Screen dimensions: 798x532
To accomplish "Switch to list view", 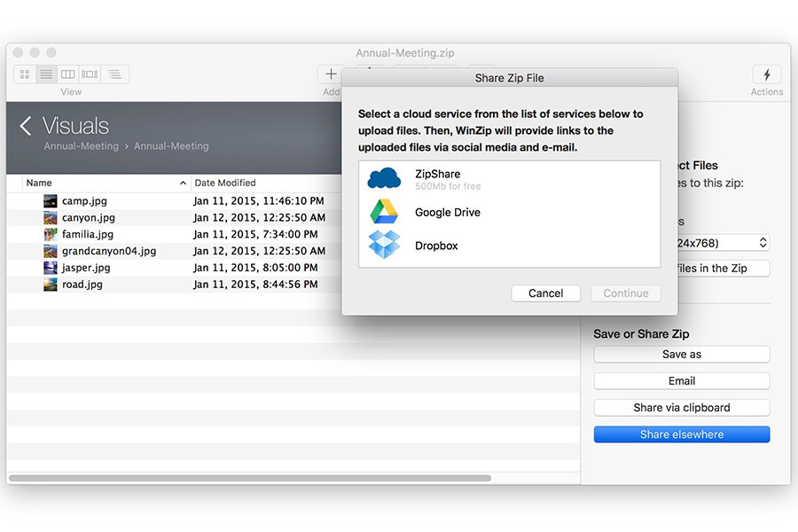I will point(46,74).
